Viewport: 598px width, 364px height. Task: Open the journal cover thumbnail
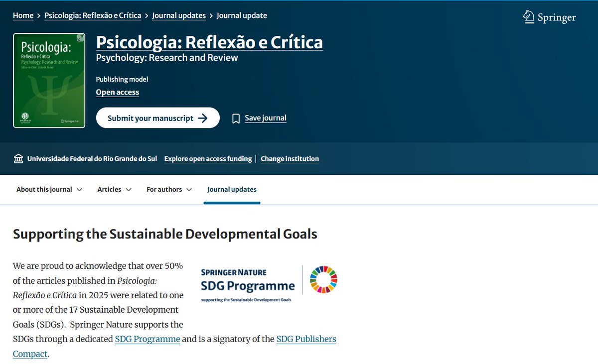49,81
